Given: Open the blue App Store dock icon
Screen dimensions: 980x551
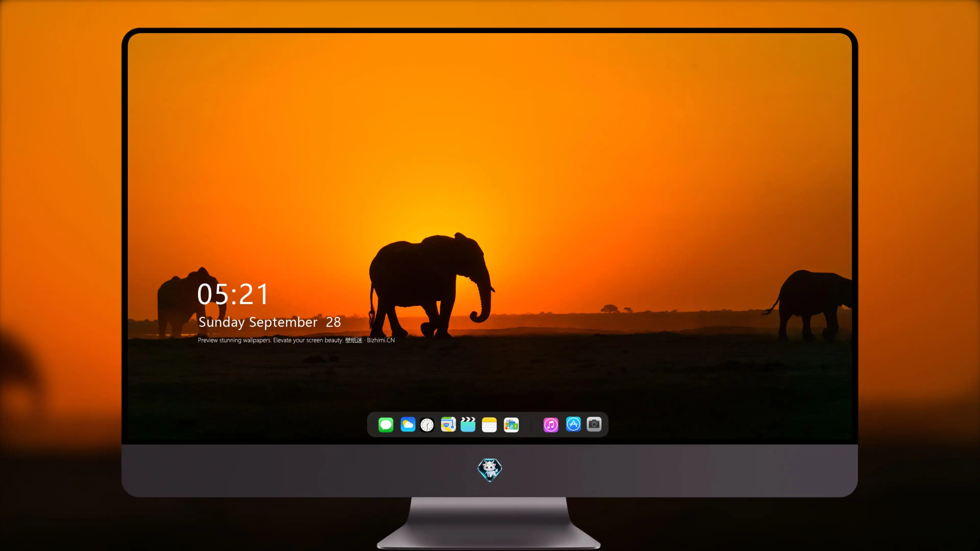Looking at the screenshot, I should click(573, 424).
